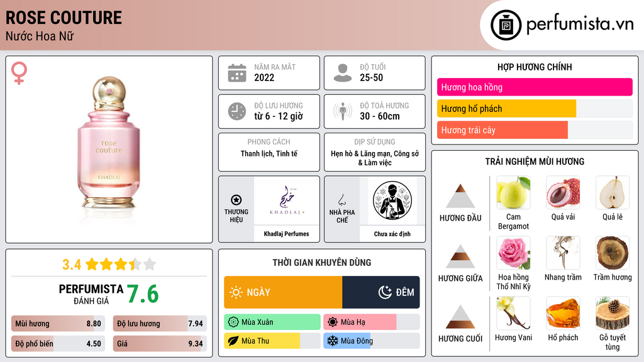The image size is (644, 362).
Task: Click the Rose Couture perfume bottle image
Action: (x=109, y=144)
